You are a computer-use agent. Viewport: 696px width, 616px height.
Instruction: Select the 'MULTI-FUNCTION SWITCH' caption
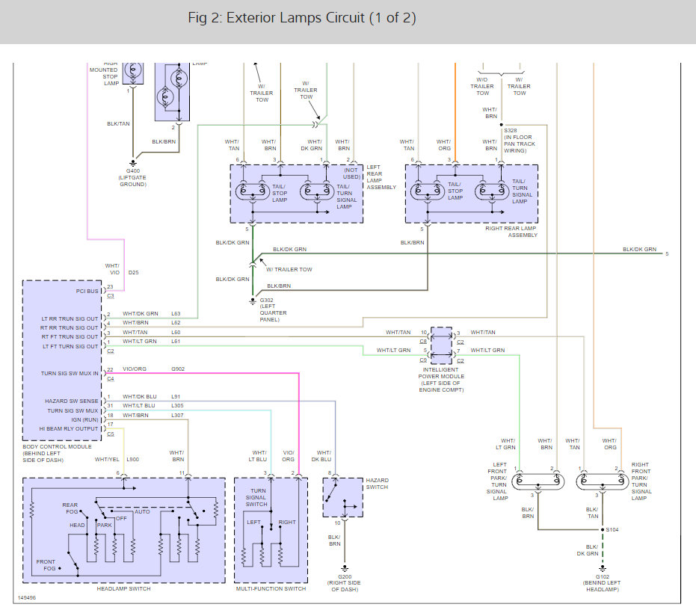271,588
